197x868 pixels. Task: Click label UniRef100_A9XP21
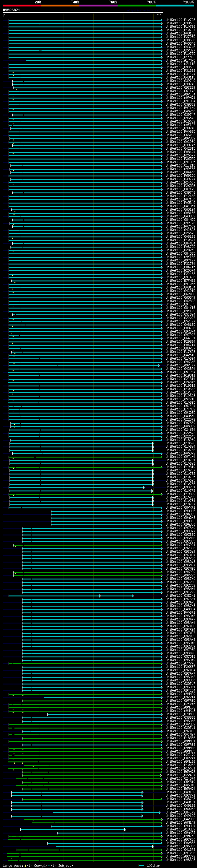[180, 545]
